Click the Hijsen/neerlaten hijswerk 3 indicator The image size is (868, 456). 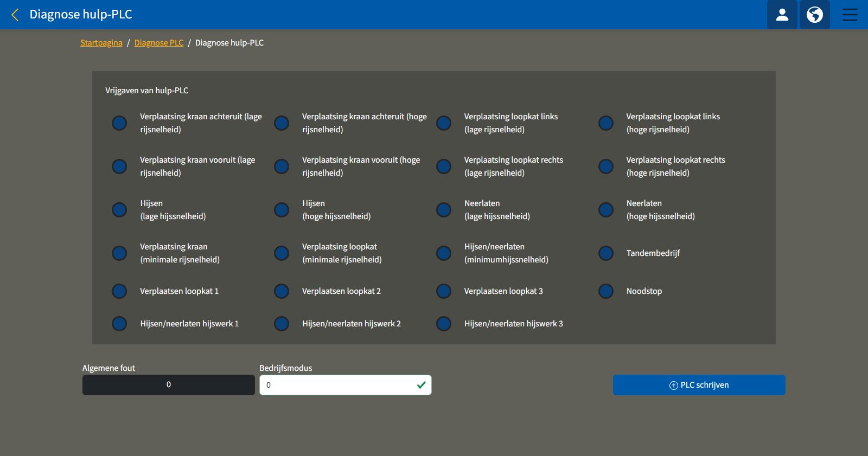coord(444,324)
